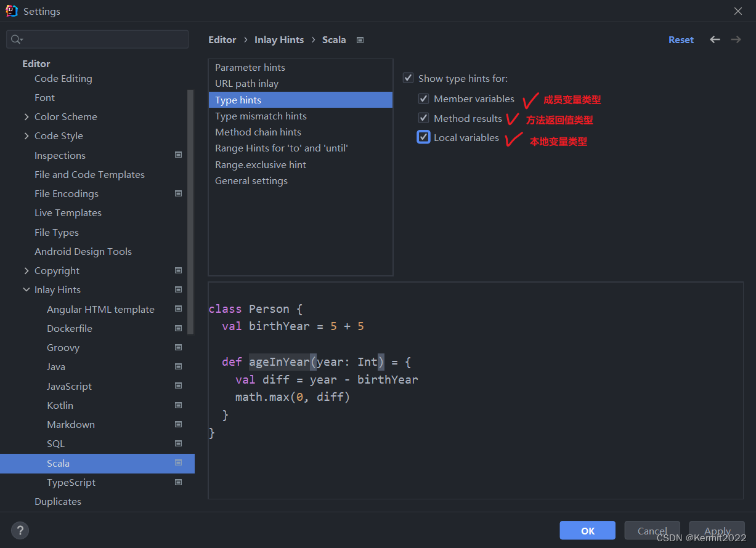756x548 pixels.
Task: Select Range Hints for 'to' and 'until'
Action: 301,148
